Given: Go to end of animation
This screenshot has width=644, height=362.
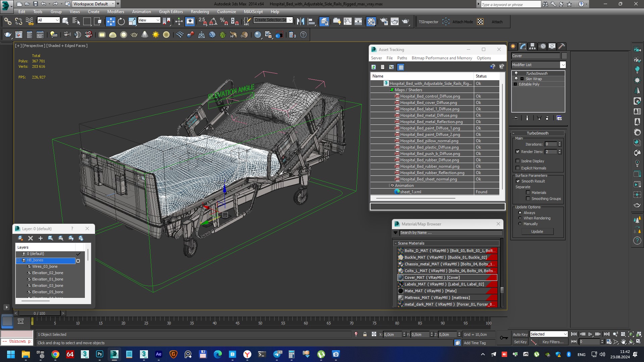Looking at the screenshot, I should [x=606, y=334].
